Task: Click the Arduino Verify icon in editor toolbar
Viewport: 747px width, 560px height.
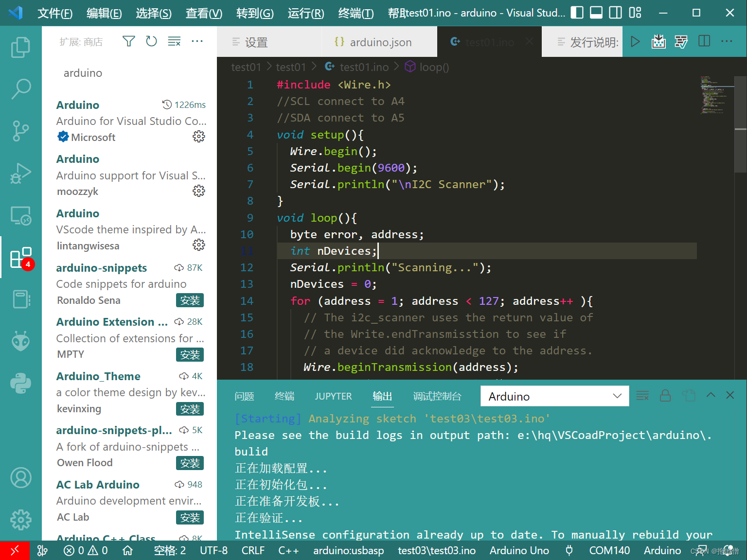Action: 681,42
